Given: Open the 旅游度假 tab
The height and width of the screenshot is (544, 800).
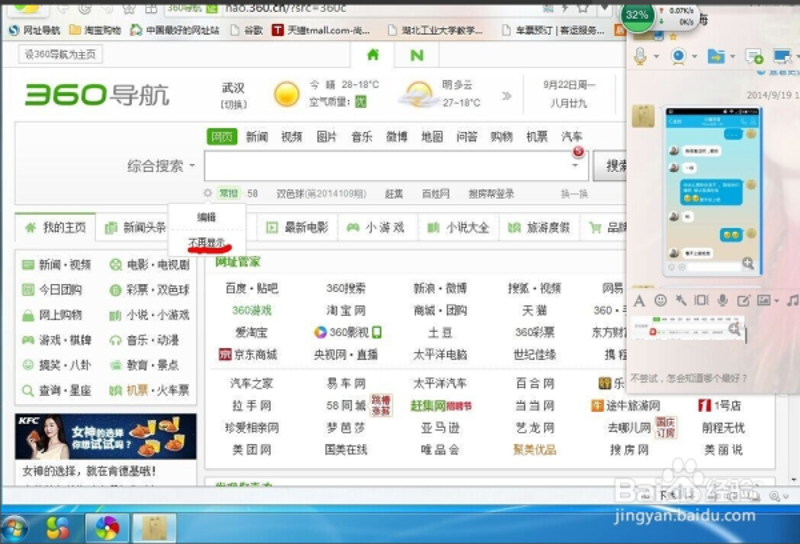Looking at the screenshot, I should 539,228.
